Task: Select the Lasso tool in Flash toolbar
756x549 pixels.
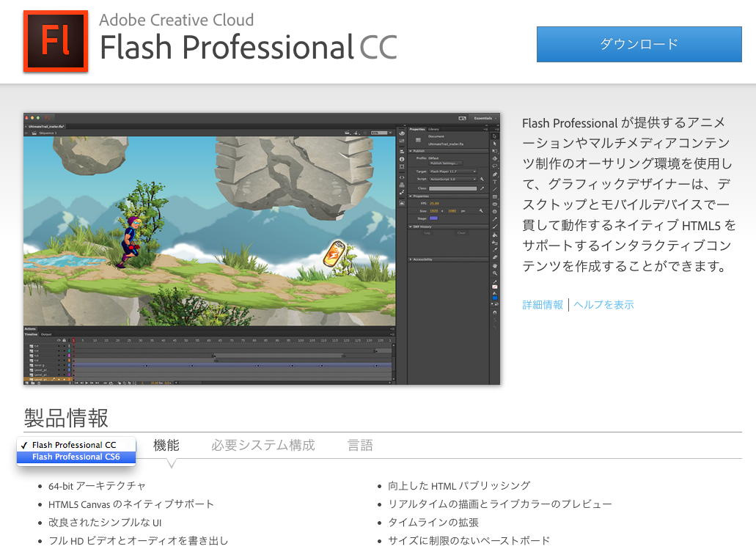Action: coord(495,166)
